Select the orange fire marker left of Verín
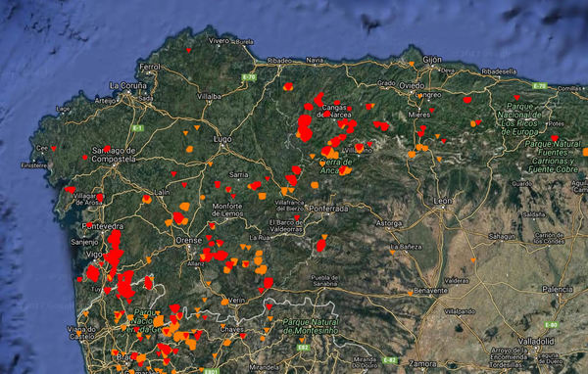 tap(224, 302)
